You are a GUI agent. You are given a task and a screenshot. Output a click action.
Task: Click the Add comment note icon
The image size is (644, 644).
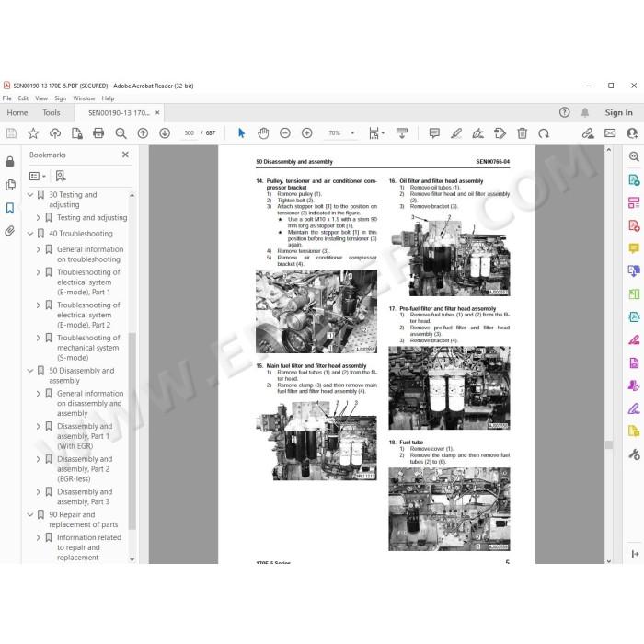pos(434,133)
